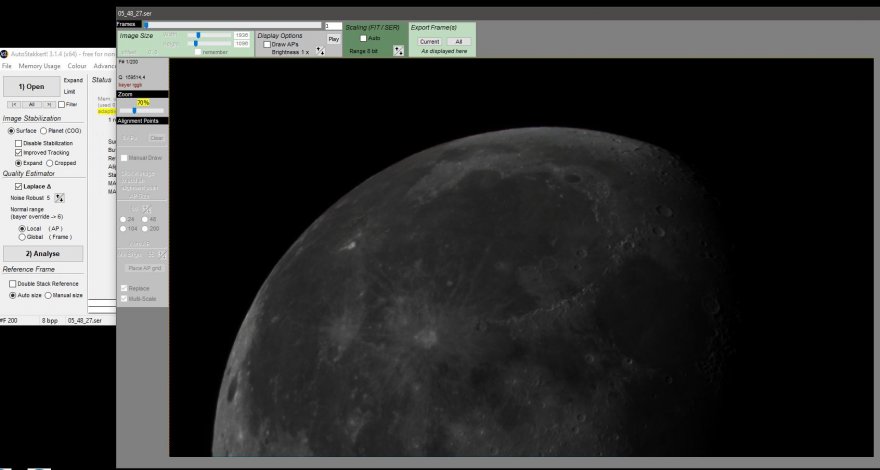Click the 2) Analyse button
Image resolution: width=880 pixels, height=470 pixels.
(43, 254)
